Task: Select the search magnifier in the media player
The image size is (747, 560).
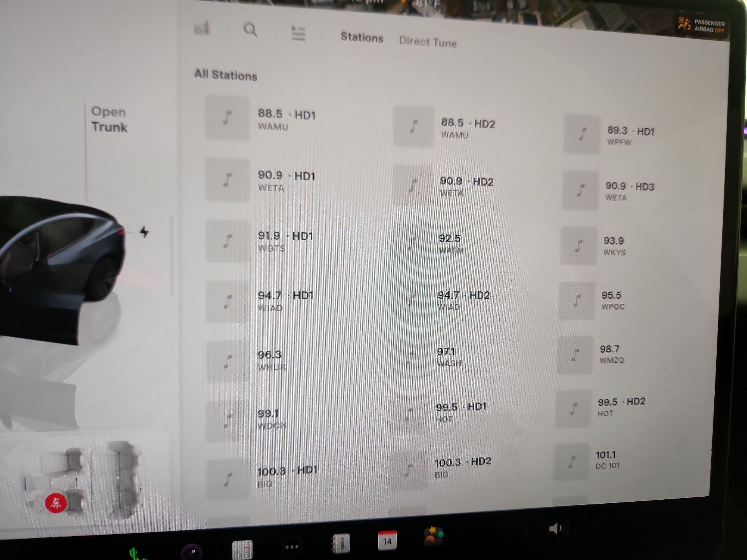Action: click(250, 31)
